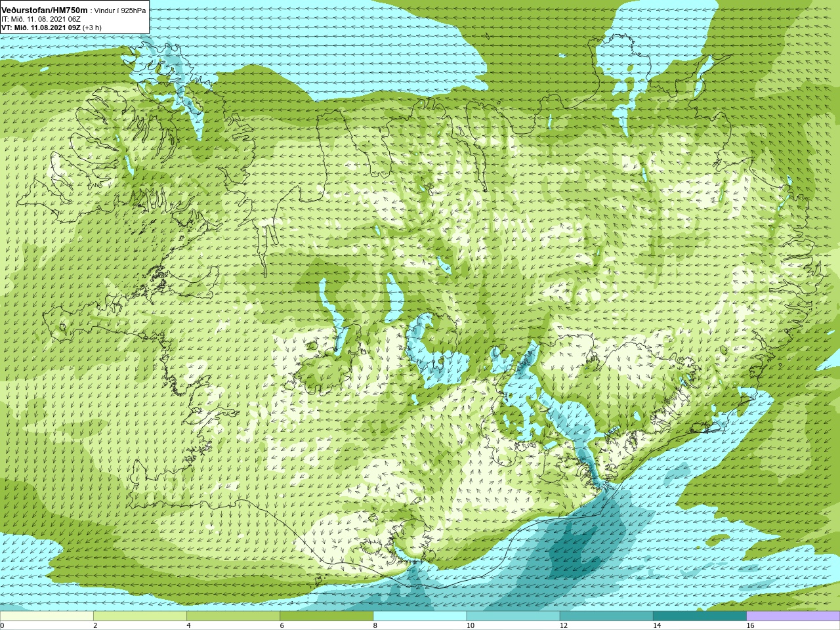The image size is (840, 630).
Task: Click the legend scale label '14'
Action: (x=657, y=625)
